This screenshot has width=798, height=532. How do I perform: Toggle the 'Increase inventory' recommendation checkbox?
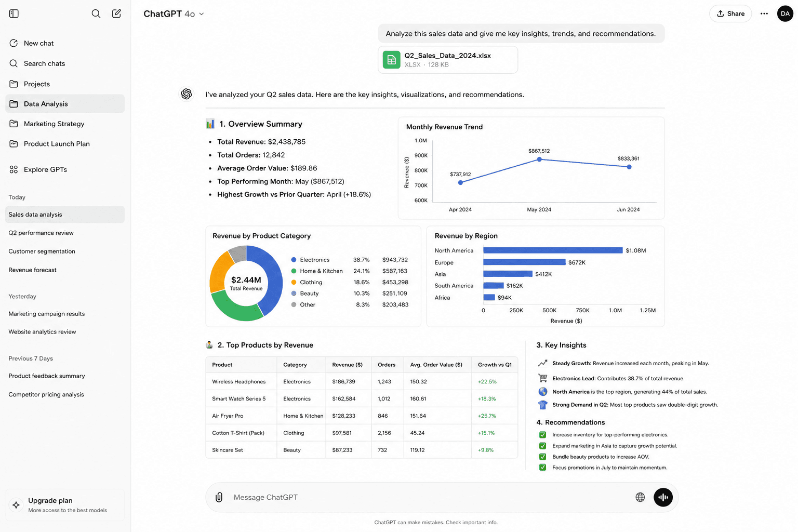(543, 435)
